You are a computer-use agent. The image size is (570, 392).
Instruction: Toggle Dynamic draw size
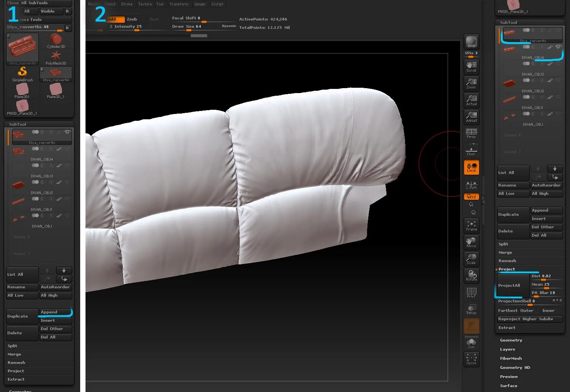pos(229,26)
